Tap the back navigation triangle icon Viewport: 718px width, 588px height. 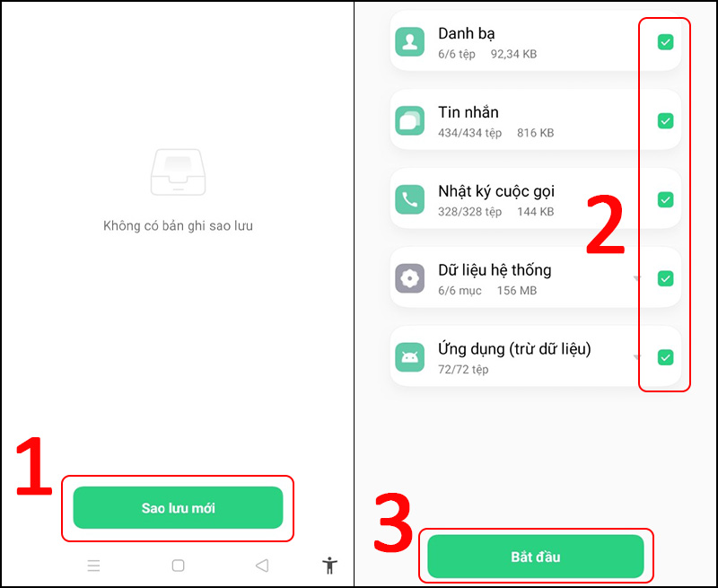(x=262, y=566)
